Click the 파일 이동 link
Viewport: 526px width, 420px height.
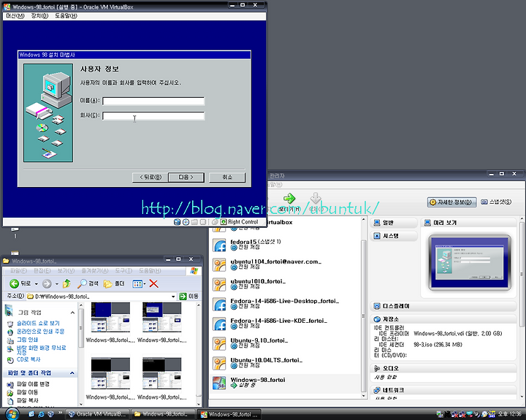pyautogui.click(x=28, y=392)
